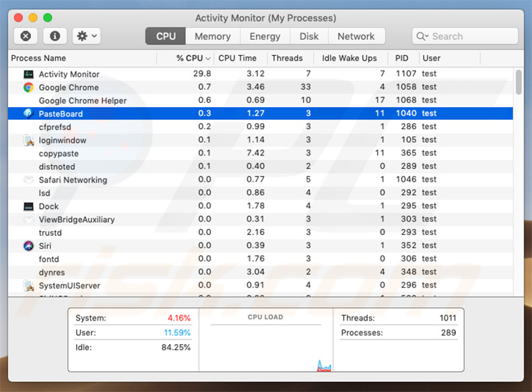The width and height of the screenshot is (532, 392).
Task: Click the Dock process icon
Action: pyautogui.click(x=28, y=206)
